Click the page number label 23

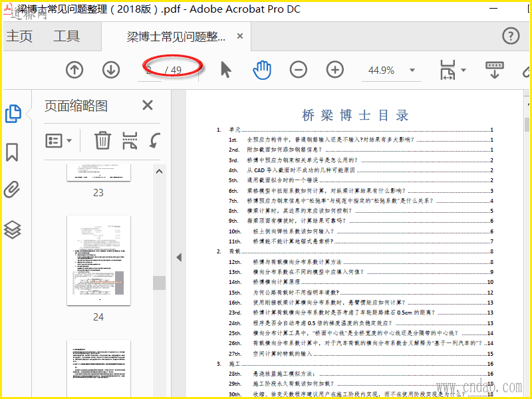(x=98, y=193)
